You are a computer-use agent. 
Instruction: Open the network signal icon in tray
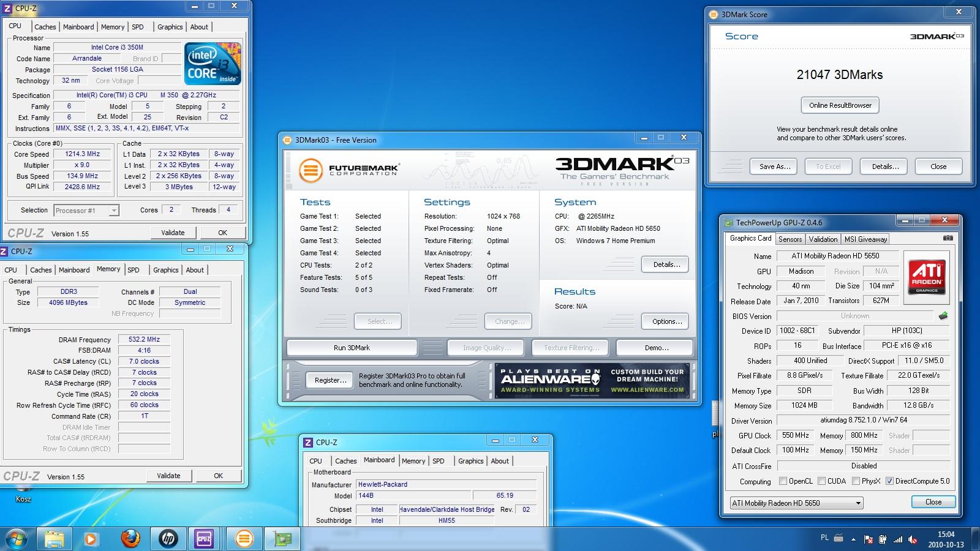coord(897,539)
